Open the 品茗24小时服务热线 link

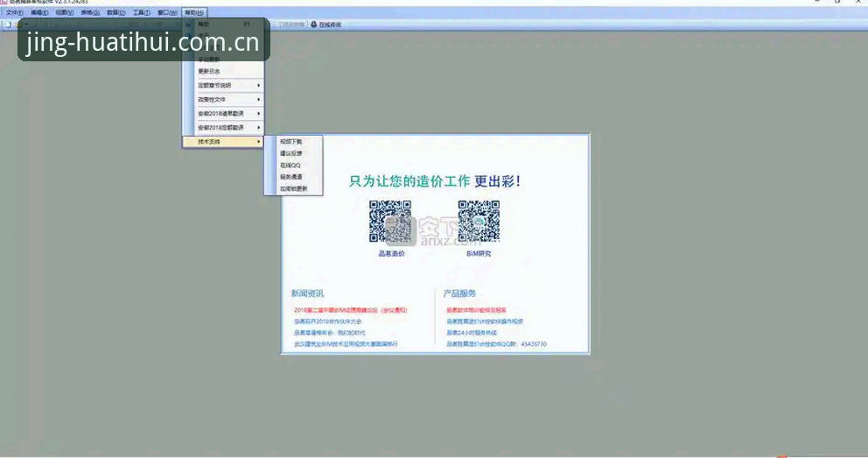click(x=472, y=333)
